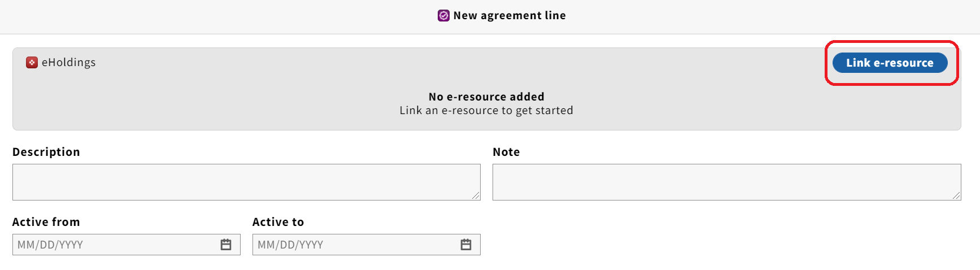
Task: Click the Description field label
Action: [46, 152]
